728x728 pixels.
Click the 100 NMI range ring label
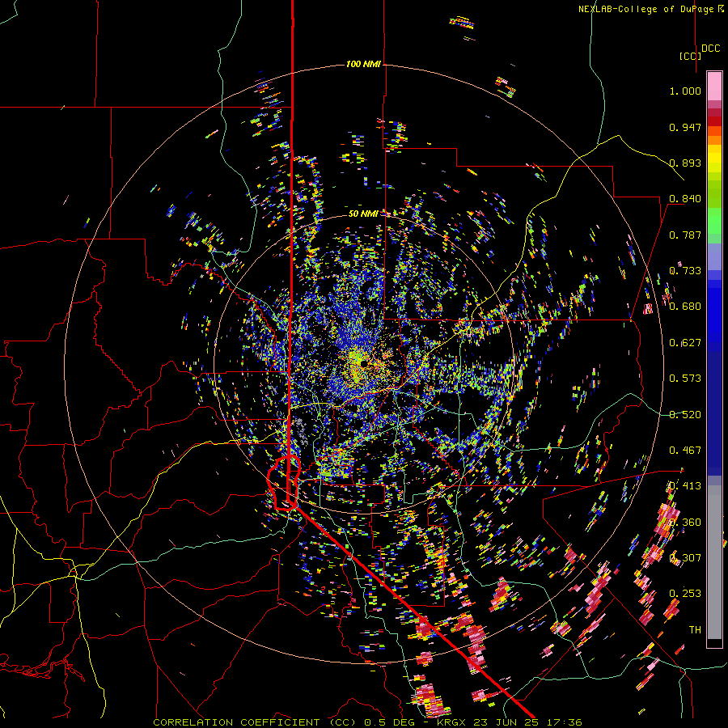[363, 64]
